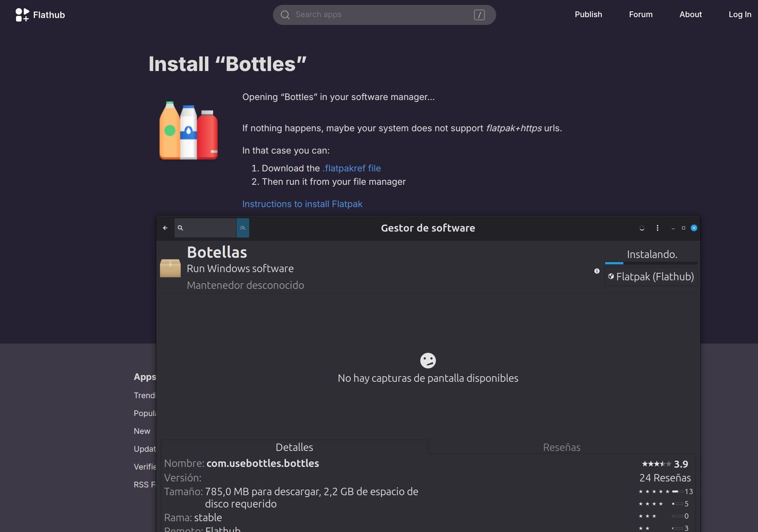Image resolution: width=758 pixels, height=532 pixels.
Task: Open Instructions to install Flatpak link
Action: coord(302,204)
